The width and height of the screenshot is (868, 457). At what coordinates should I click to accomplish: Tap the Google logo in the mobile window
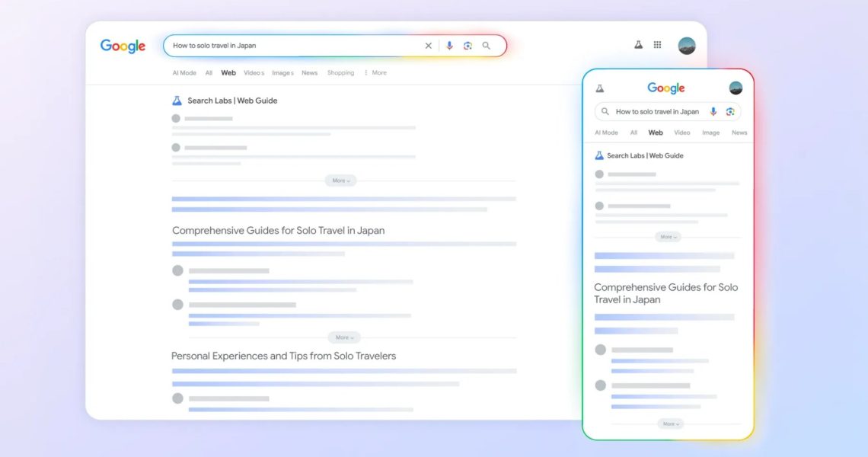[666, 88]
